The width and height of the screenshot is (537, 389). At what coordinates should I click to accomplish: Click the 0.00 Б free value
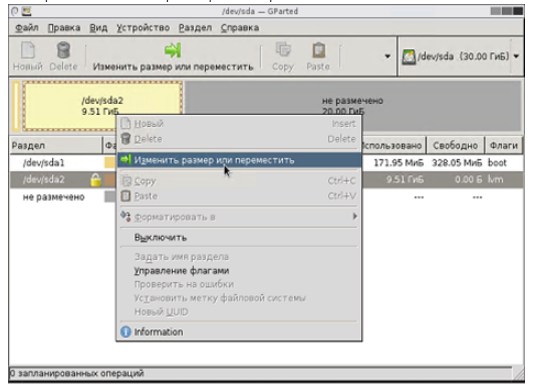(x=468, y=179)
